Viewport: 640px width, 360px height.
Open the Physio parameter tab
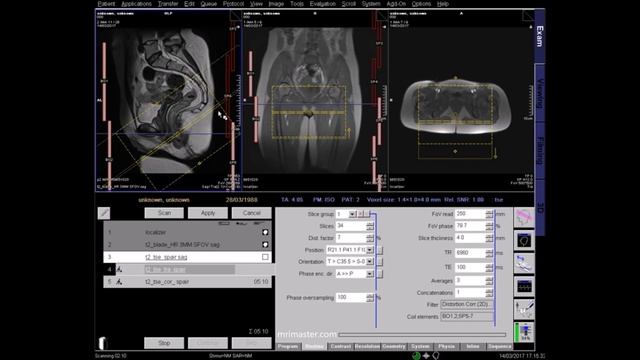click(447, 347)
